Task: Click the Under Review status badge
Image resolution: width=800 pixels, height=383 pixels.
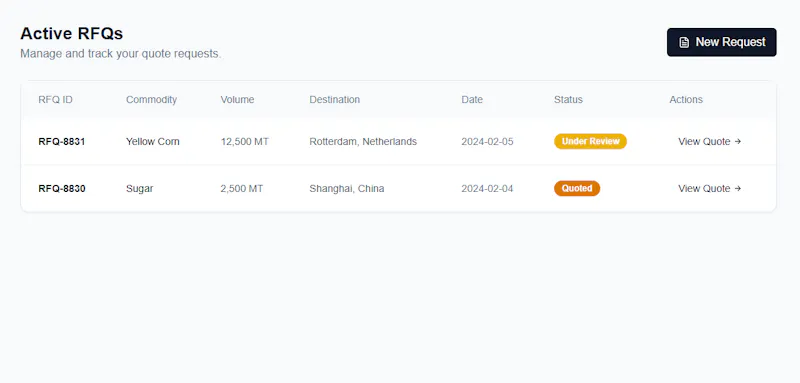Action: 590,141
